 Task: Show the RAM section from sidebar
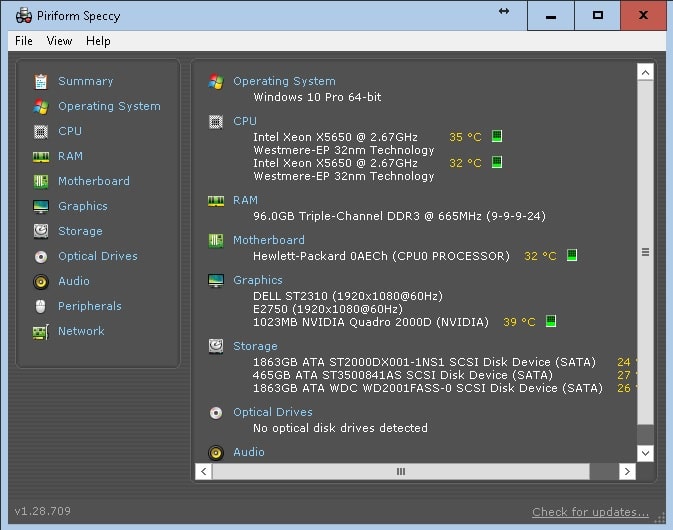[70, 156]
